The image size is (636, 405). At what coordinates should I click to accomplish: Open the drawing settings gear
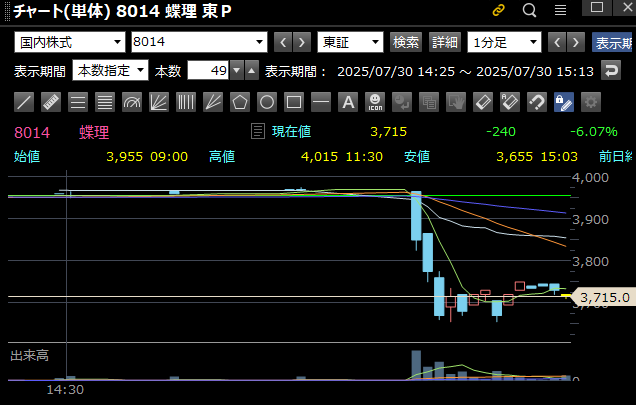(591, 102)
